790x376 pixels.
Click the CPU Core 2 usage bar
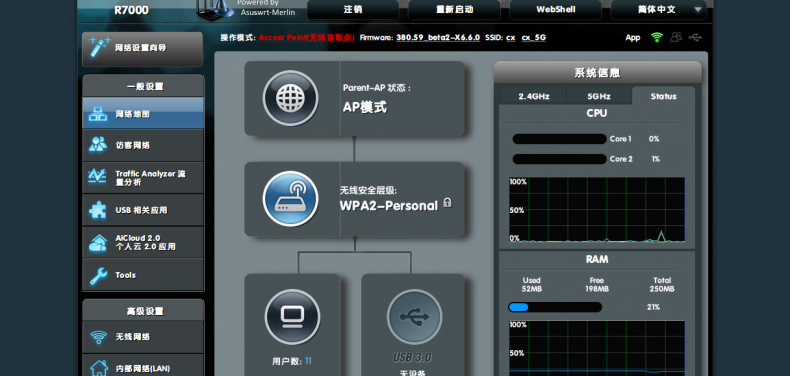coord(559,159)
